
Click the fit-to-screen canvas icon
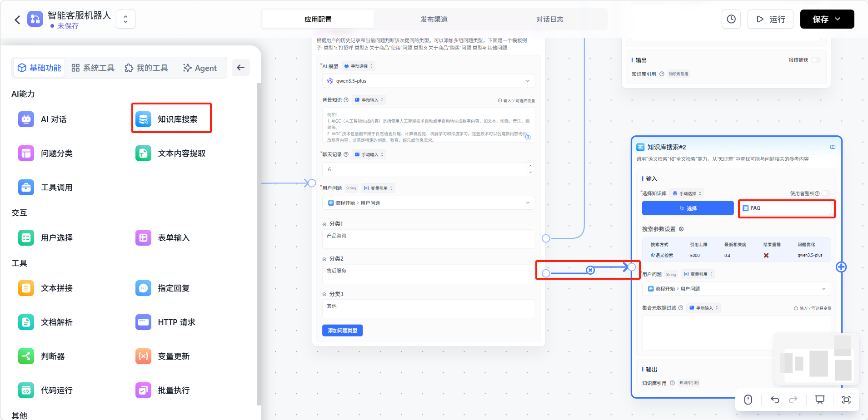[x=846, y=400]
